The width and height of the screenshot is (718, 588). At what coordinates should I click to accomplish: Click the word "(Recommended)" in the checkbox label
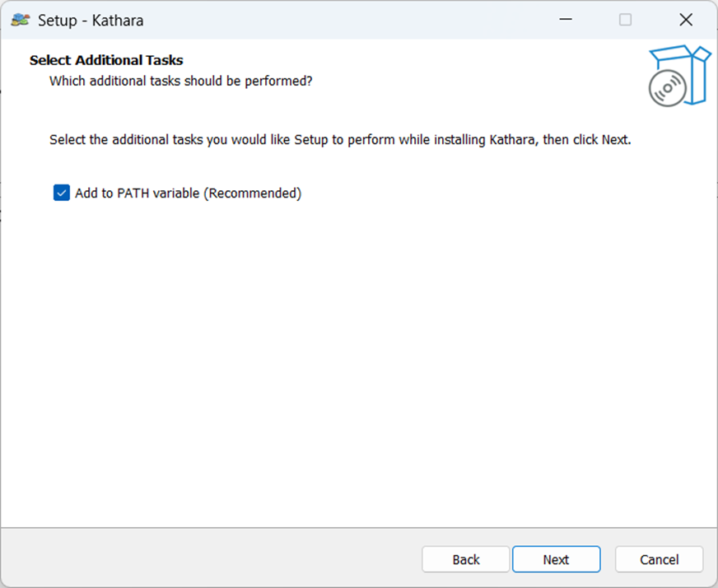click(x=252, y=194)
